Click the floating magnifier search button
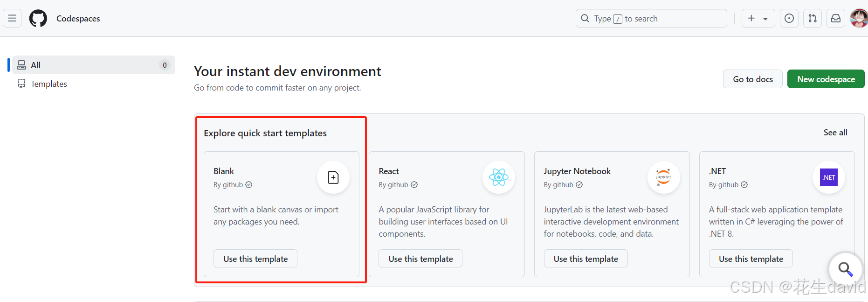868x302 pixels. 845,269
